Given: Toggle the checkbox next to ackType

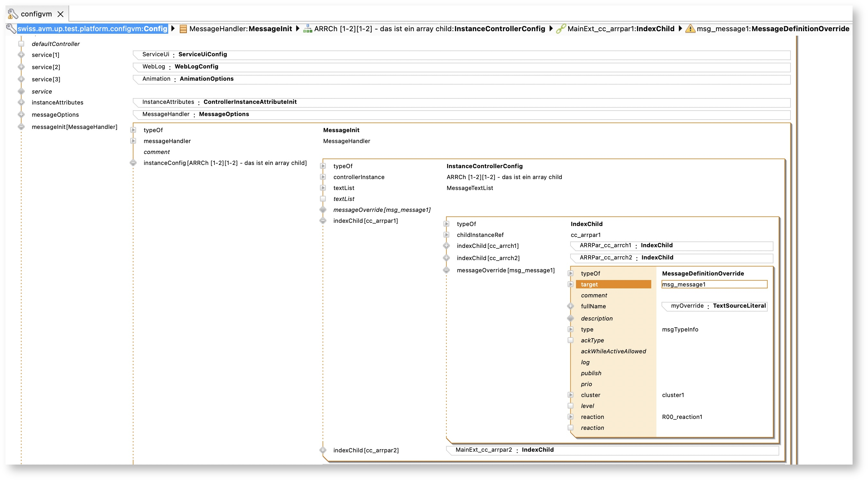Looking at the screenshot, I should [571, 340].
